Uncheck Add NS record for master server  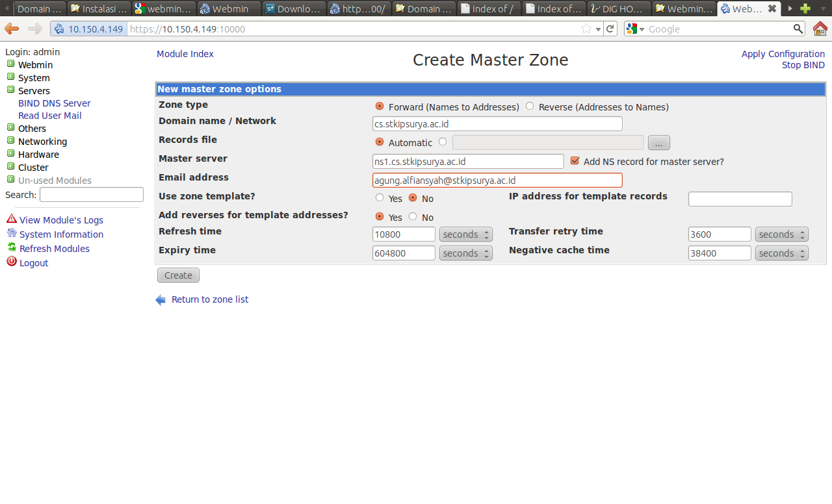[x=575, y=161]
